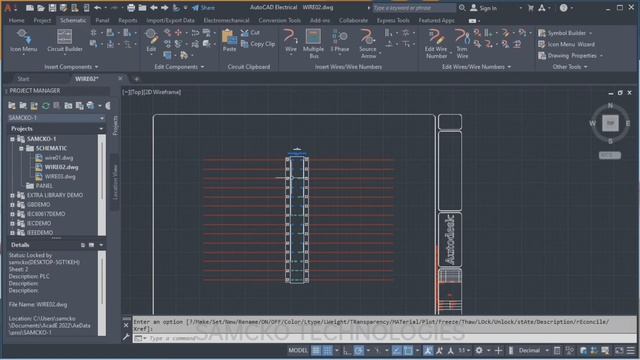The width and height of the screenshot is (640, 360).
Task: Pick the 3 Phase wire tool
Action: coord(340,41)
